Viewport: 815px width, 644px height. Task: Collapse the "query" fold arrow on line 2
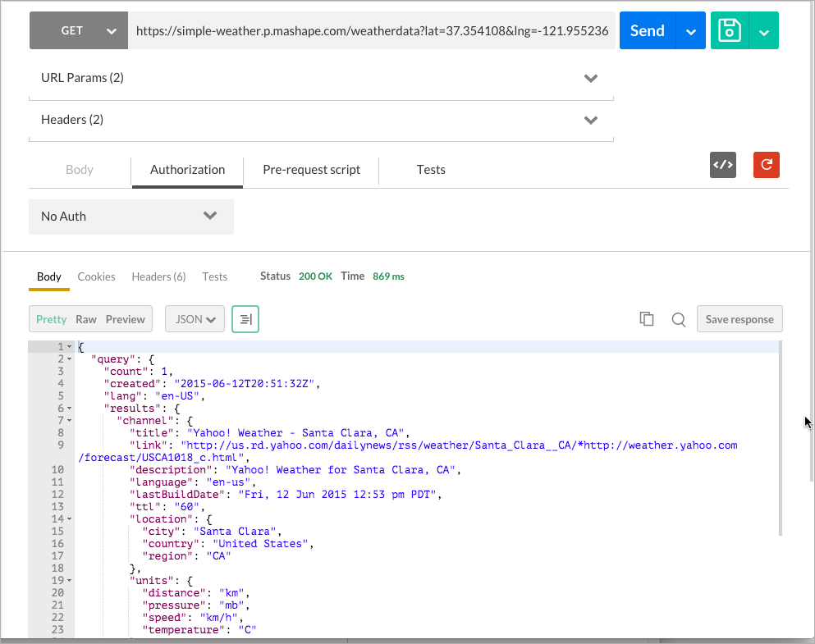69,359
